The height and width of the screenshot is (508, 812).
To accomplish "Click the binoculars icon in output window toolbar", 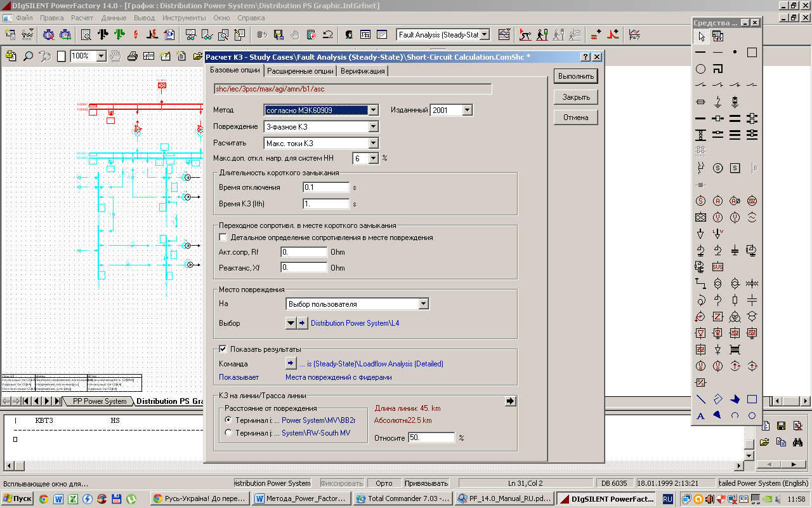I will point(798,442).
